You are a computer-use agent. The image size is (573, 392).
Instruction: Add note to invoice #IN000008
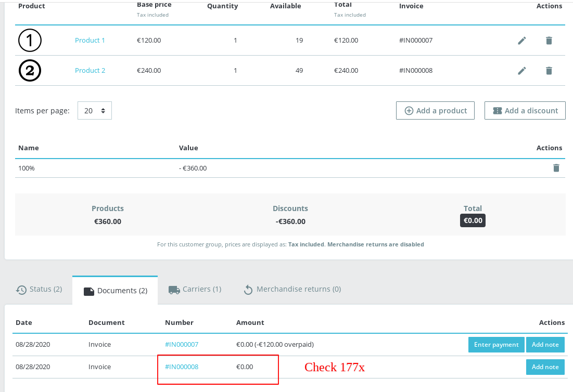tap(545, 367)
